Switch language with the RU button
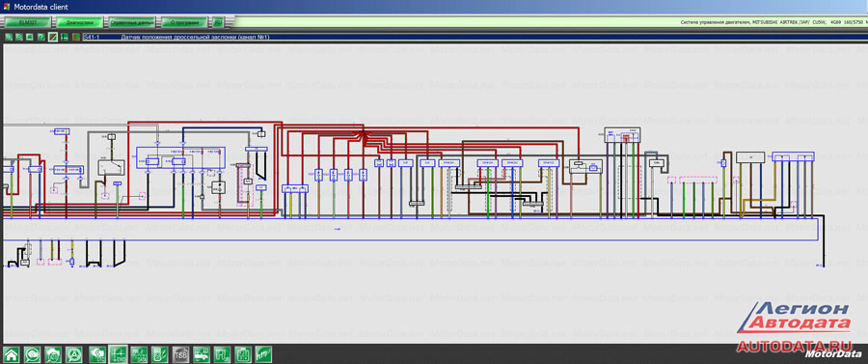This screenshot has height=364, width=868. pyautogui.click(x=219, y=22)
